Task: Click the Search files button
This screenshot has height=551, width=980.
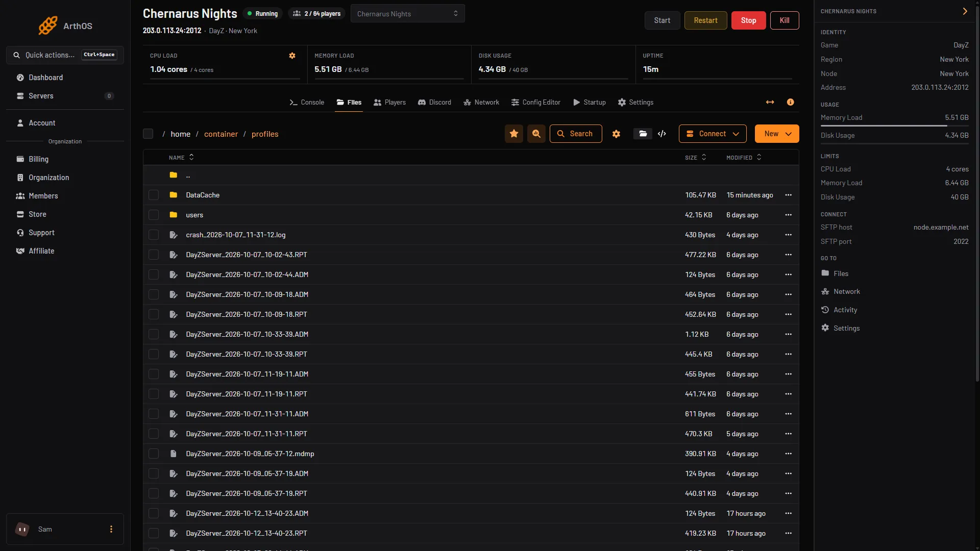Action: tap(576, 134)
